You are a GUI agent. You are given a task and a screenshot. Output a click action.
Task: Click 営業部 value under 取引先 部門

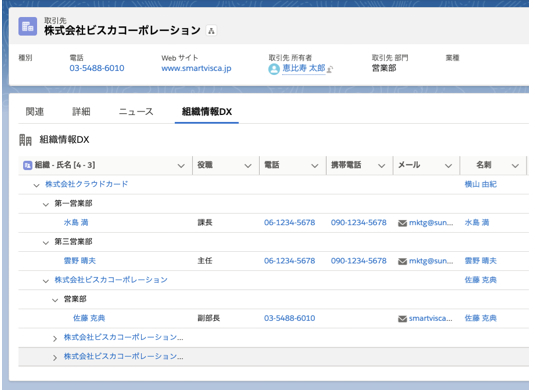click(384, 68)
